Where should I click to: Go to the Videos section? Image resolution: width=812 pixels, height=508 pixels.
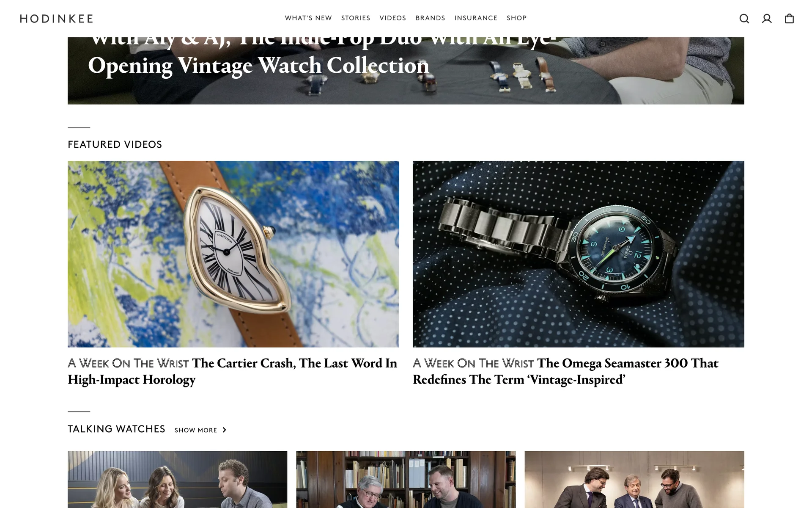click(x=392, y=18)
